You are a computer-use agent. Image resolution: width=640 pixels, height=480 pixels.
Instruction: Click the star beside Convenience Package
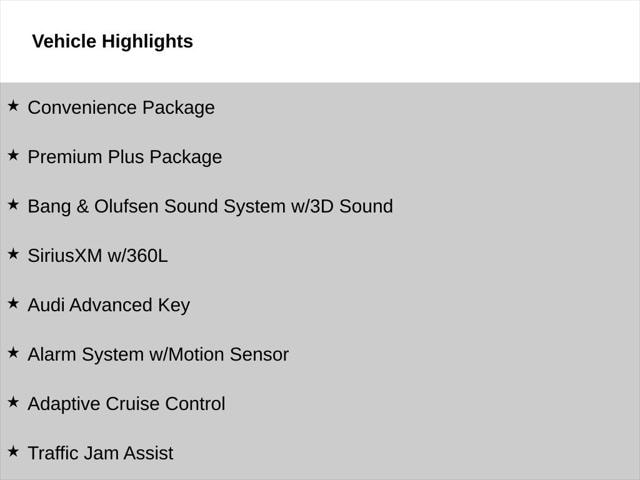click(x=13, y=105)
